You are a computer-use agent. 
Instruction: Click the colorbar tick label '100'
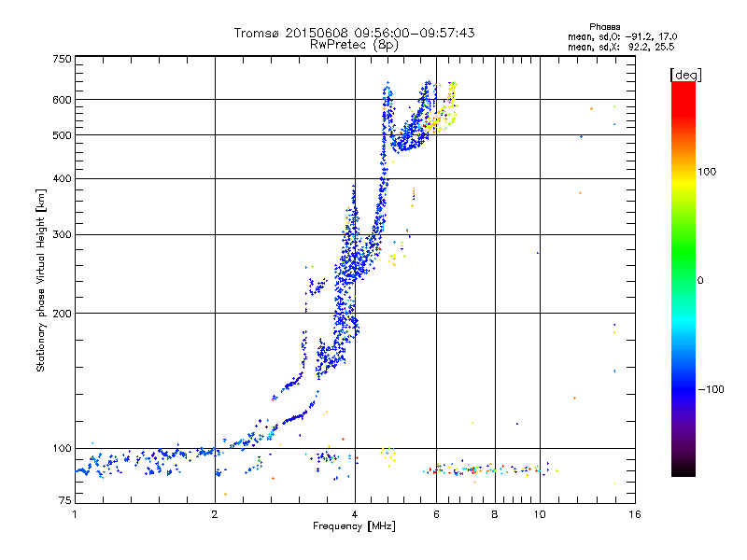707,172
